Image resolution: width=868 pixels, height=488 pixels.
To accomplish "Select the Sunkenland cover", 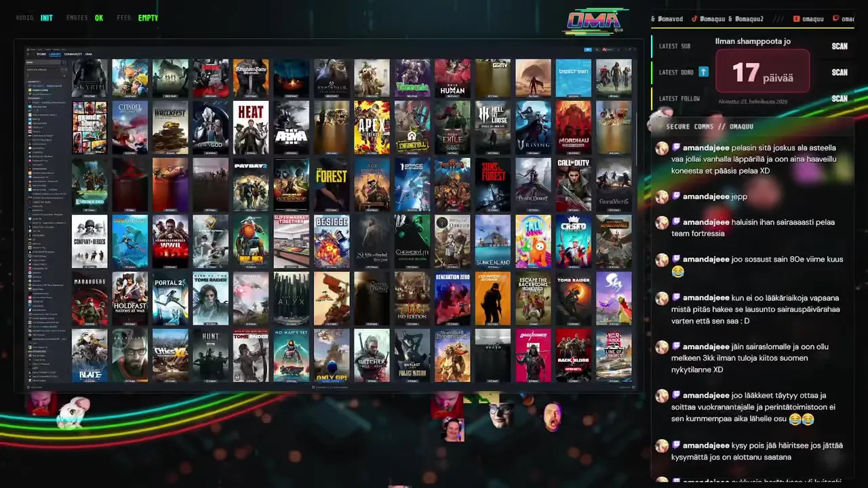I will (x=493, y=241).
